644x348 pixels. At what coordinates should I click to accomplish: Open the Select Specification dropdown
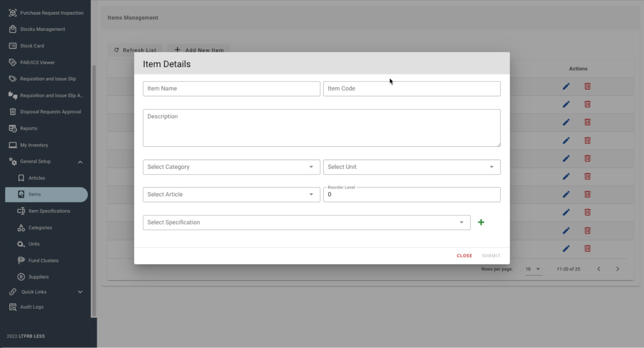click(x=307, y=222)
